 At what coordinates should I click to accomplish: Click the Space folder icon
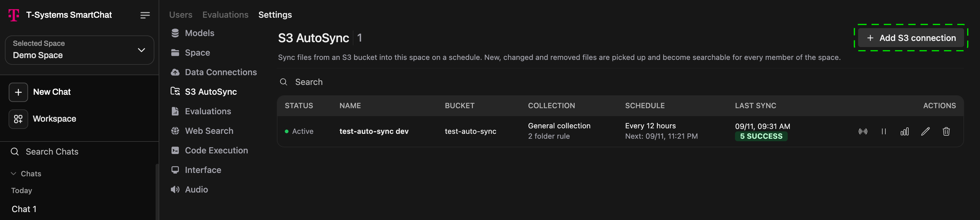point(175,53)
